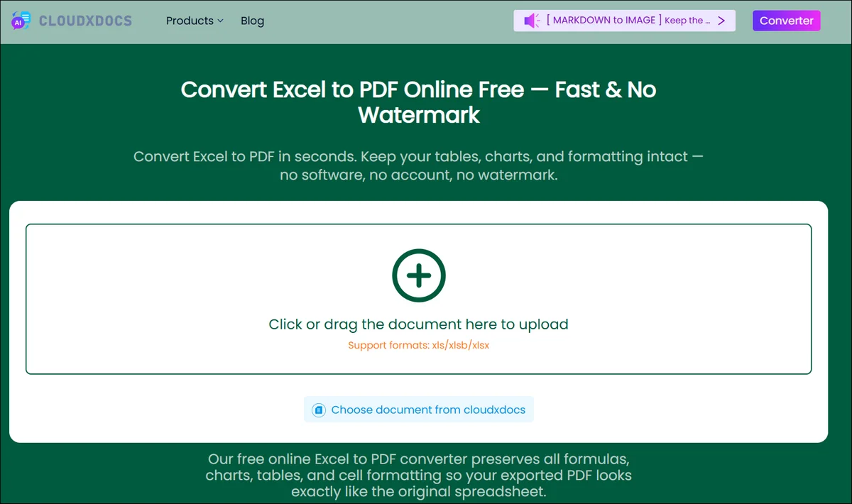Click the 'Click or drag the document' text
Screen dimensions: 852x504
pos(419,324)
